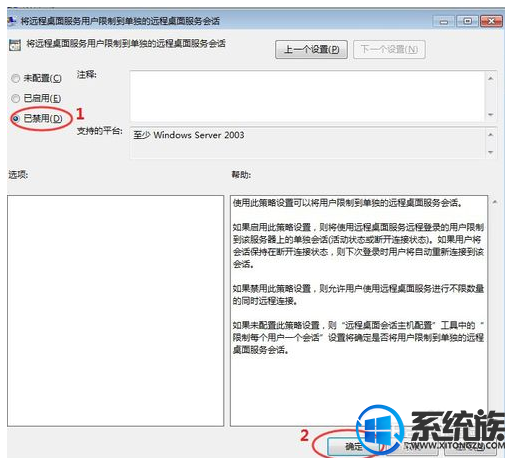Click the comment box scroll up arrow
505x458 pixels.
click(491, 78)
